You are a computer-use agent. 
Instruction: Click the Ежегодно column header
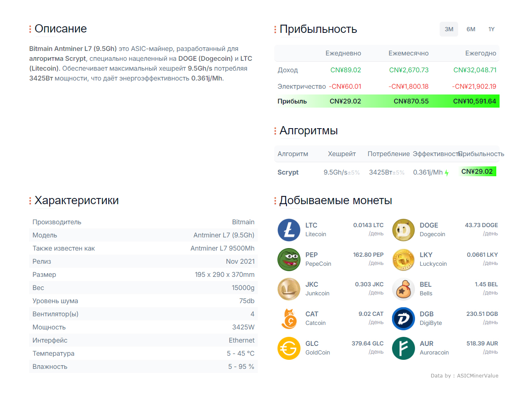481,53
